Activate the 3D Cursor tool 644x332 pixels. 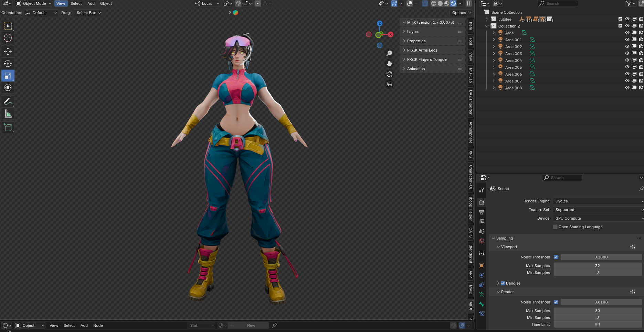tap(8, 38)
